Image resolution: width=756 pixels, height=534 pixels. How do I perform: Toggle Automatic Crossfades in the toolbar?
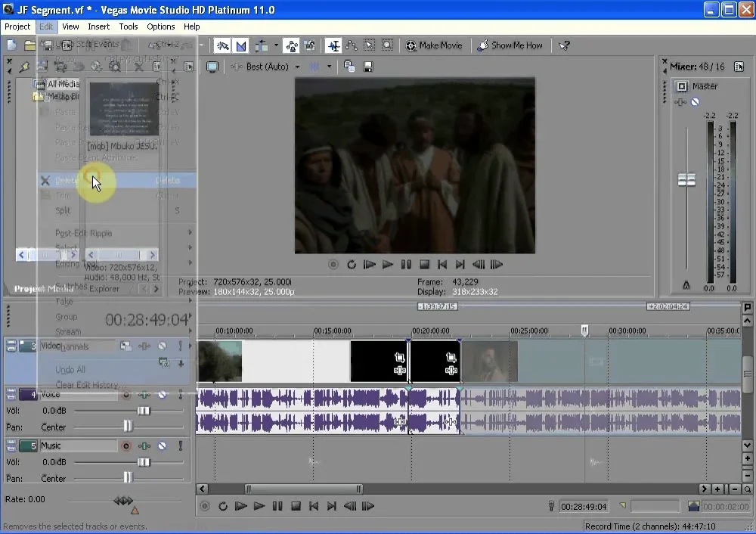(x=240, y=46)
